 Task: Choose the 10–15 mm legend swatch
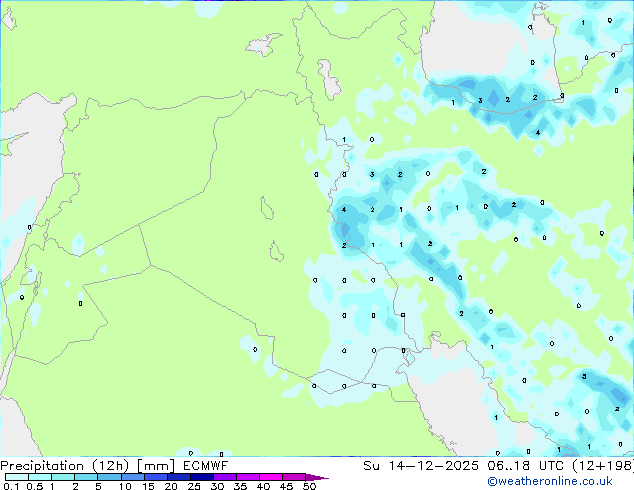(132, 477)
